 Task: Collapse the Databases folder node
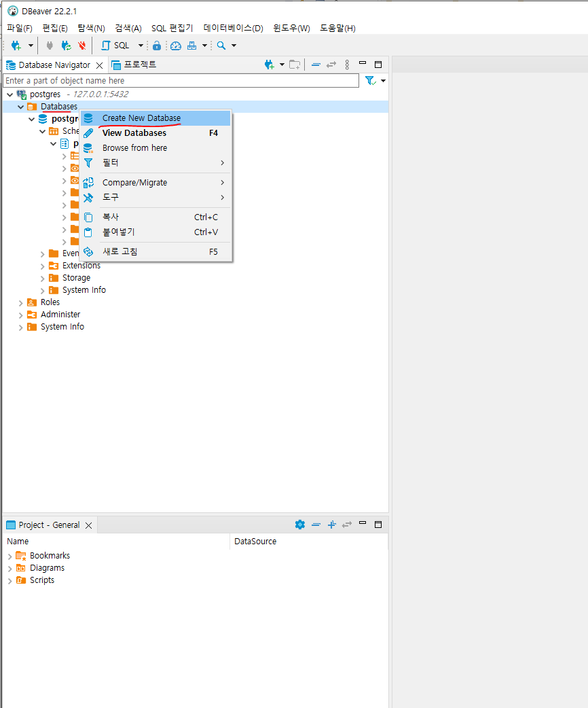click(21, 107)
